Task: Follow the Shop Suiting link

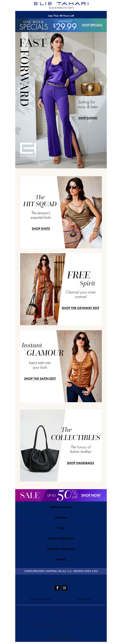Action: (88, 118)
